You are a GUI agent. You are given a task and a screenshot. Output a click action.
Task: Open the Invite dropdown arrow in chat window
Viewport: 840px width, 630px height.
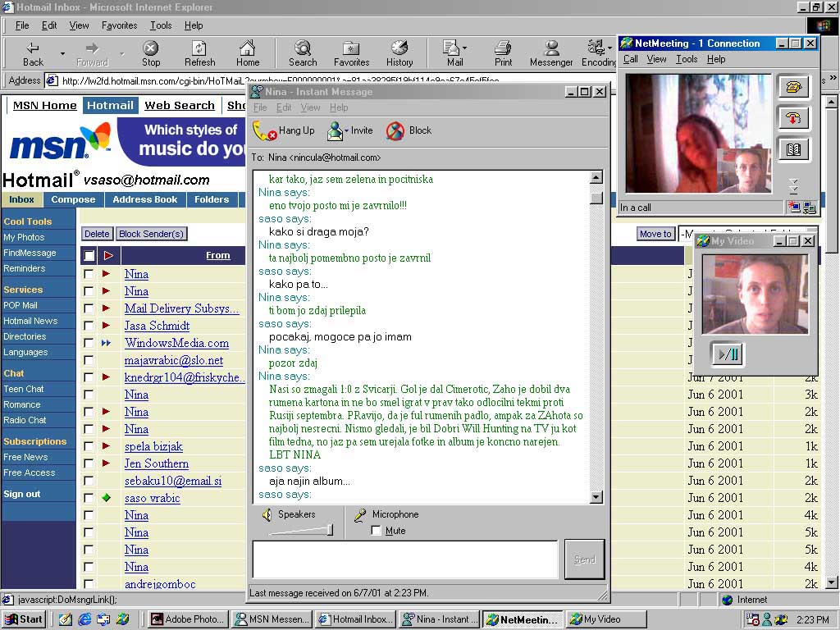pyautogui.click(x=347, y=130)
